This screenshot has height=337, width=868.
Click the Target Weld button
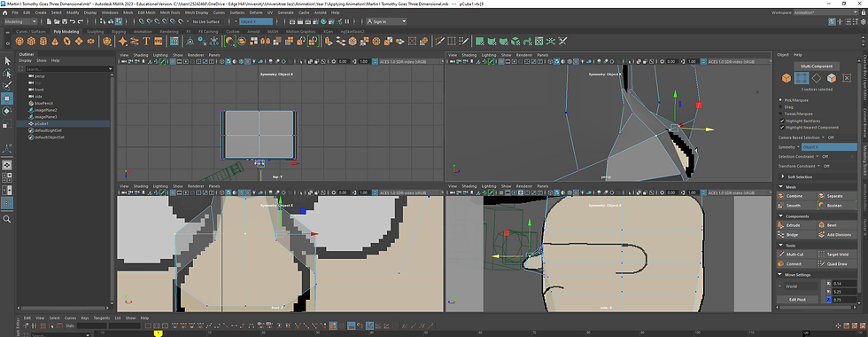[x=836, y=255]
